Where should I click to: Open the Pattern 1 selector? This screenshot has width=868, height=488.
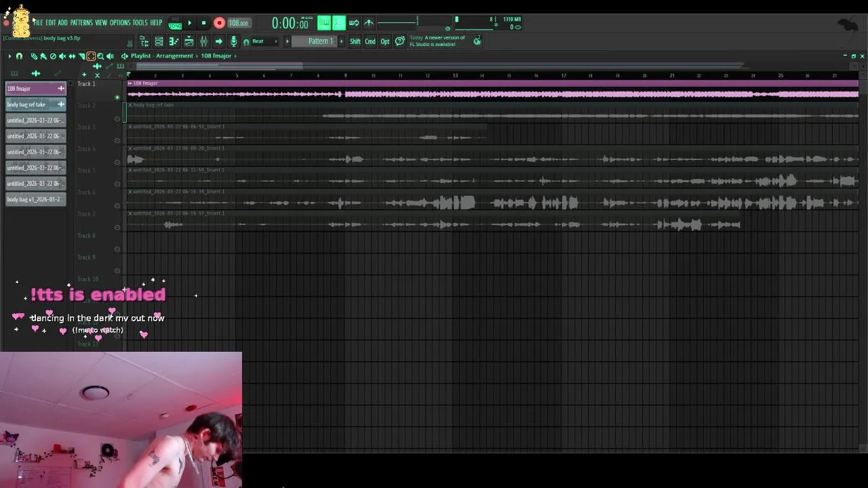point(314,41)
